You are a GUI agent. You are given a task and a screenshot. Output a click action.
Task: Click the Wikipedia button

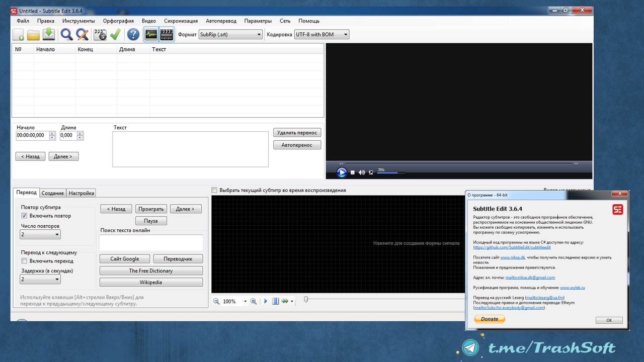[151, 283]
